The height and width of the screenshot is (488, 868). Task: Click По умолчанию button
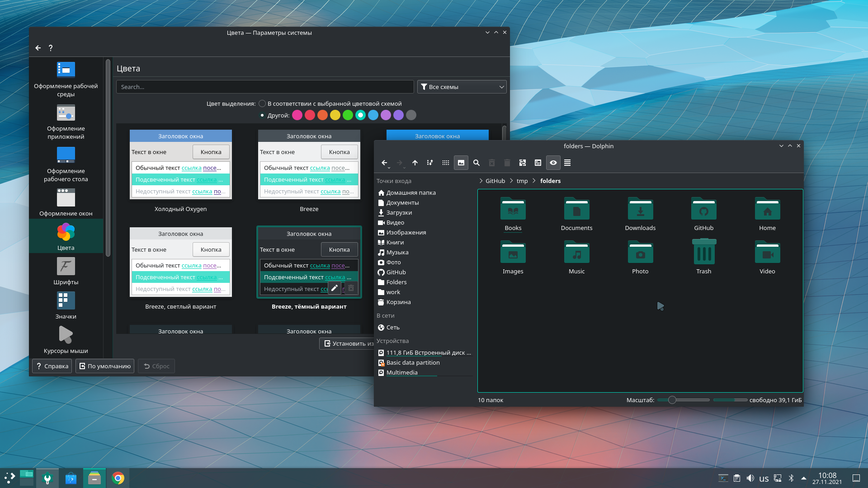[105, 366]
